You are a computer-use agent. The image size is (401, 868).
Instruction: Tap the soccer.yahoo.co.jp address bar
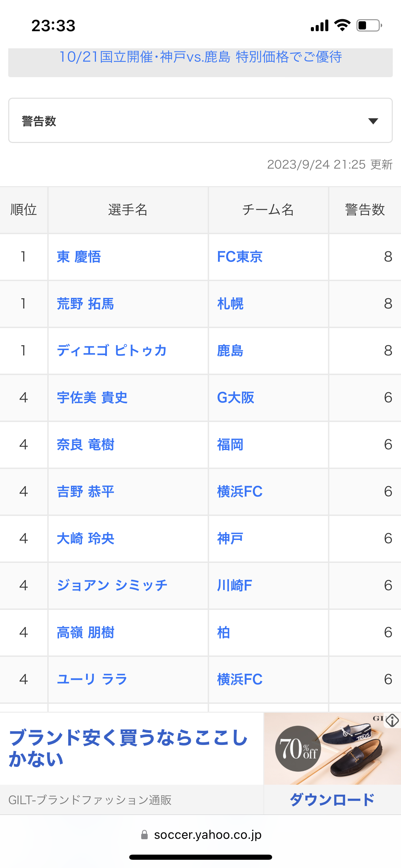[x=200, y=835]
